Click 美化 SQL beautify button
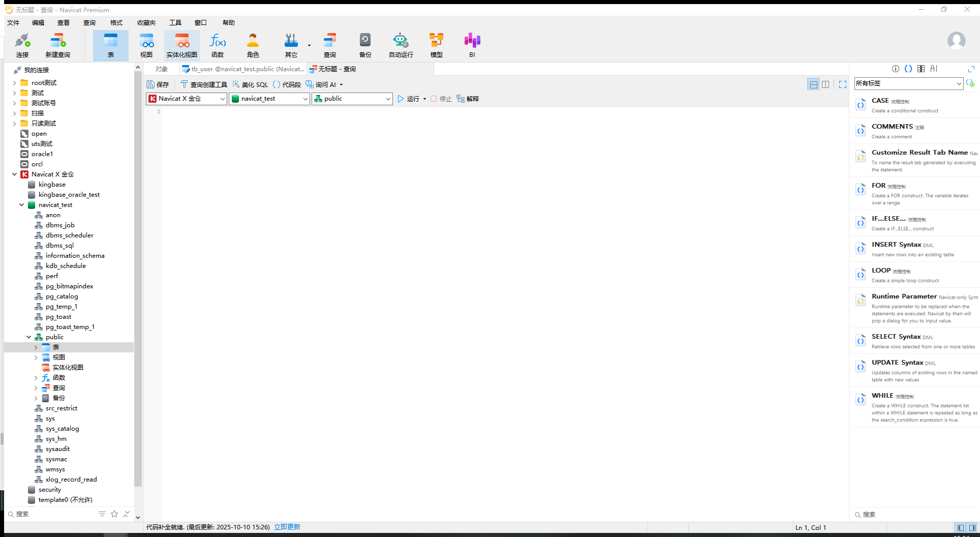980x537 pixels. point(250,84)
